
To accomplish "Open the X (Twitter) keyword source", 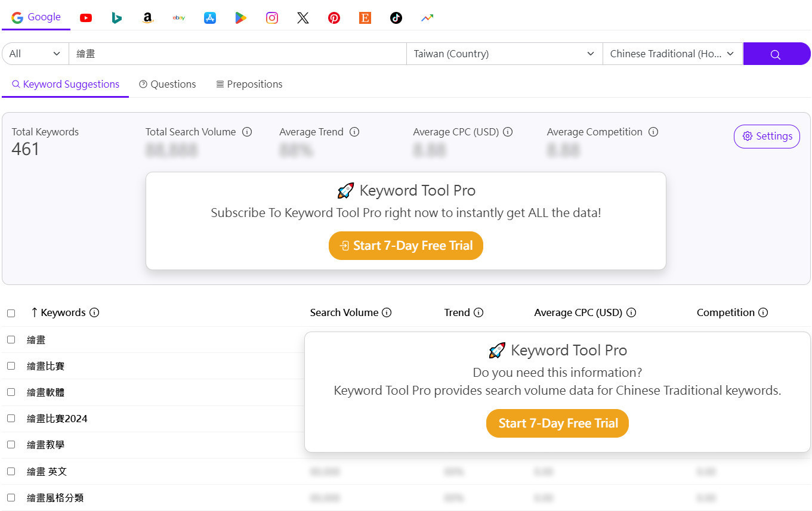I will click(x=303, y=18).
